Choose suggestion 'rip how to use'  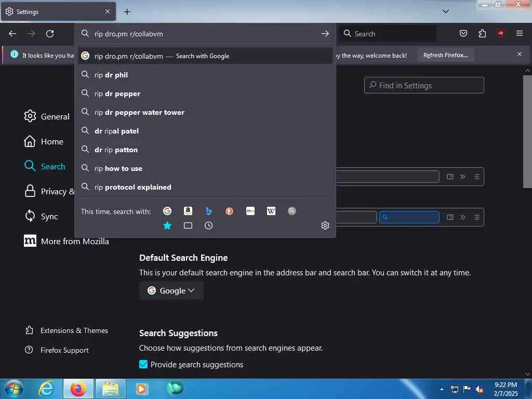(205, 168)
